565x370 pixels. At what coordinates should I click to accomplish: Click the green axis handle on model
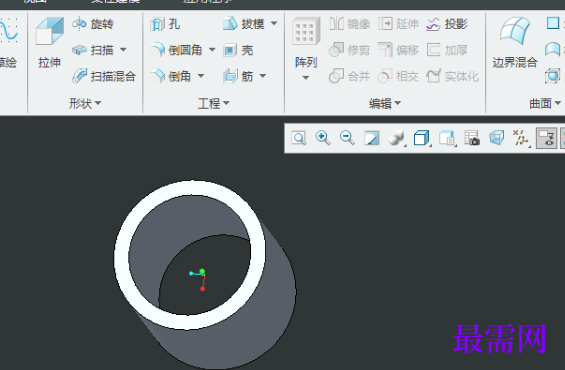202,271
